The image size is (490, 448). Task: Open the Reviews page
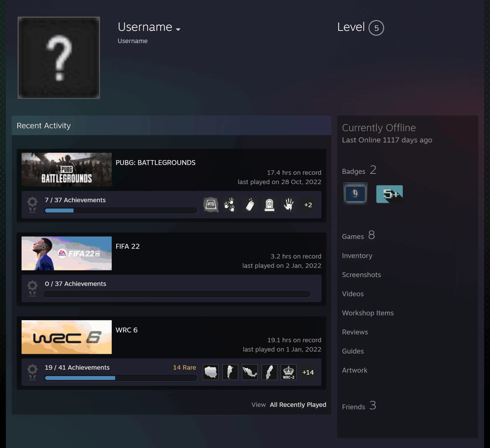355,332
